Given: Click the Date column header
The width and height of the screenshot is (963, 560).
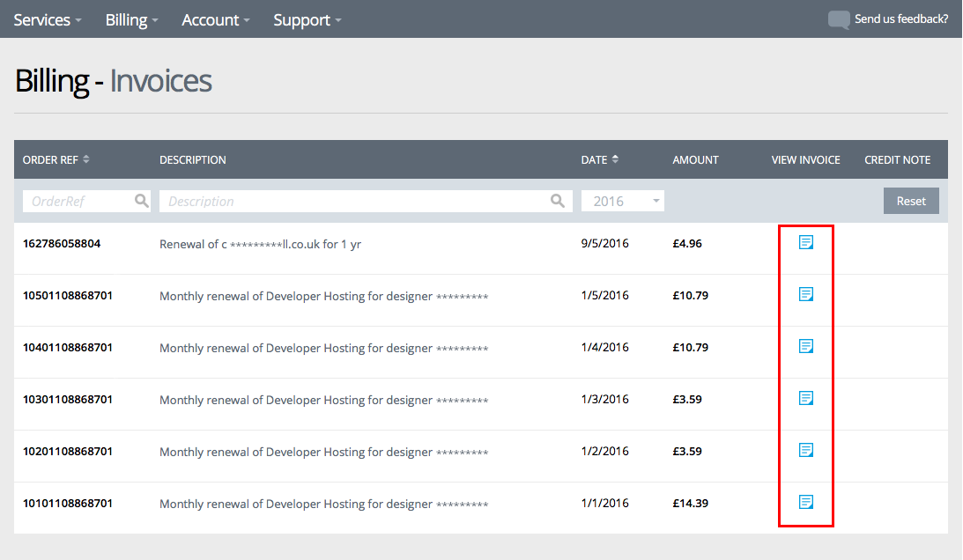Looking at the screenshot, I should pyautogui.click(x=594, y=159).
